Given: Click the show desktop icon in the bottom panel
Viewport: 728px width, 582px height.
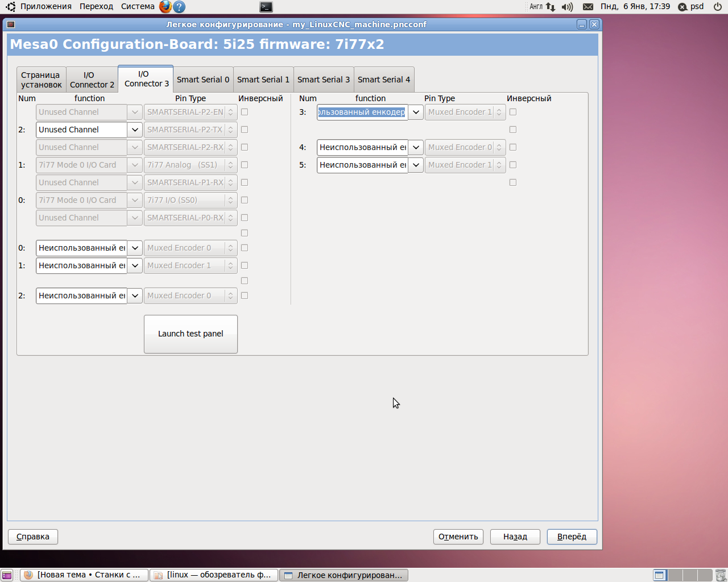Looking at the screenshot, I should point(6,575).
